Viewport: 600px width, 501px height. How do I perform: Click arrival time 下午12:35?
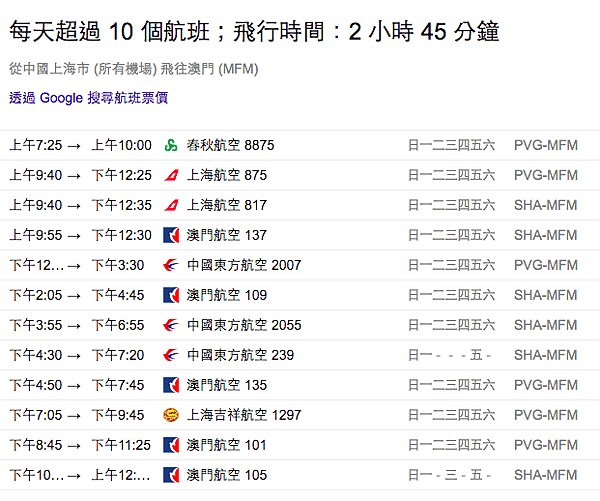pos(122,205)
